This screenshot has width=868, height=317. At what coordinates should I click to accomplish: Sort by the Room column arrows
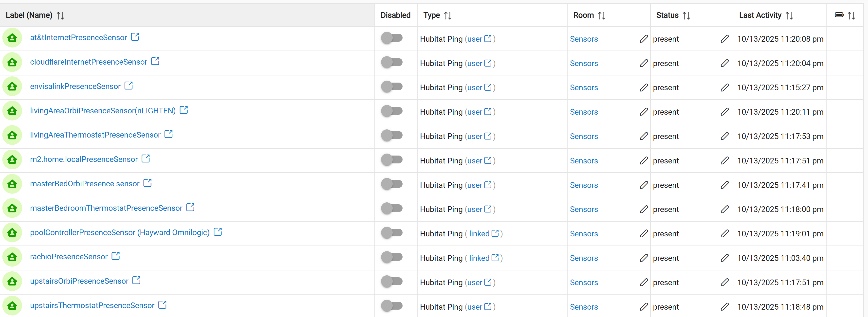(x=601, y=16)
